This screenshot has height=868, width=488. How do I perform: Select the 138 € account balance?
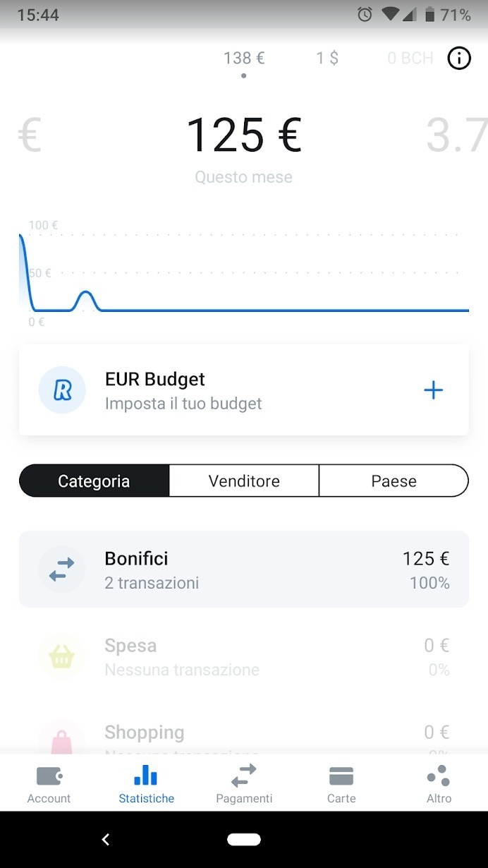coord(244,58)
